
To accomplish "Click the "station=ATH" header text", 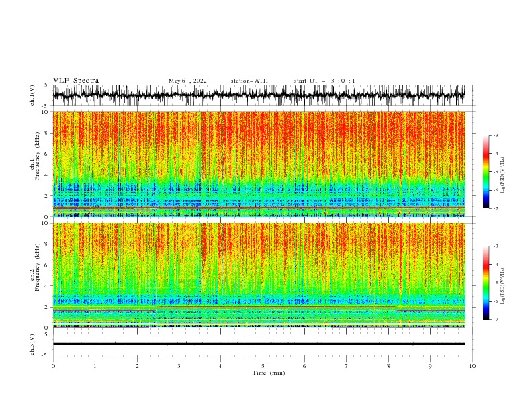I will [x=249, y=81].
